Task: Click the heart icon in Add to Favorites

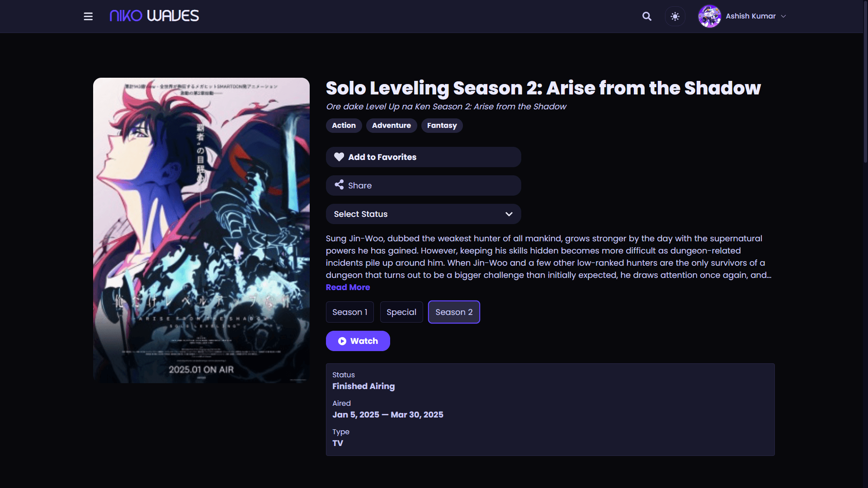Action: [x=339, y=157]
